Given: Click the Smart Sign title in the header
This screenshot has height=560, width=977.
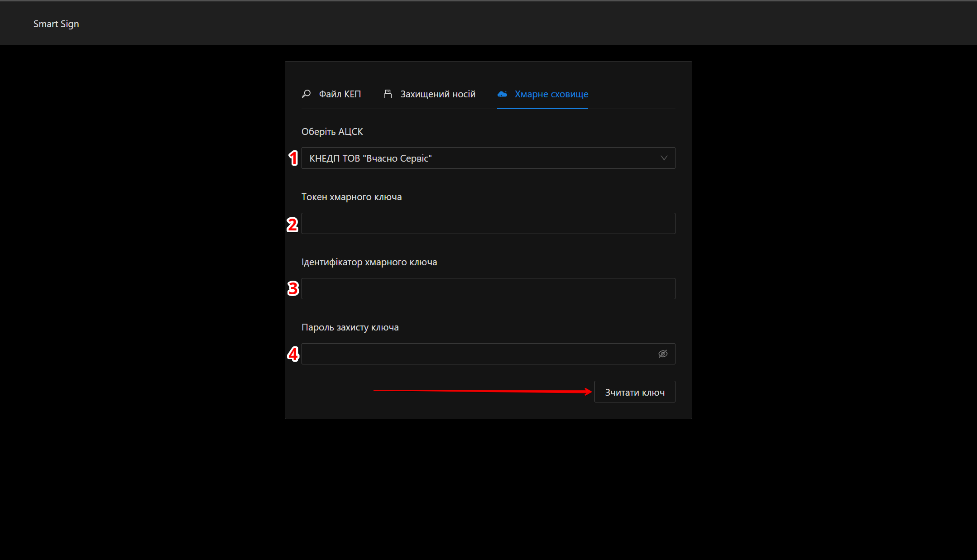Looking at the screenshot, I should [x=56, y=24].
